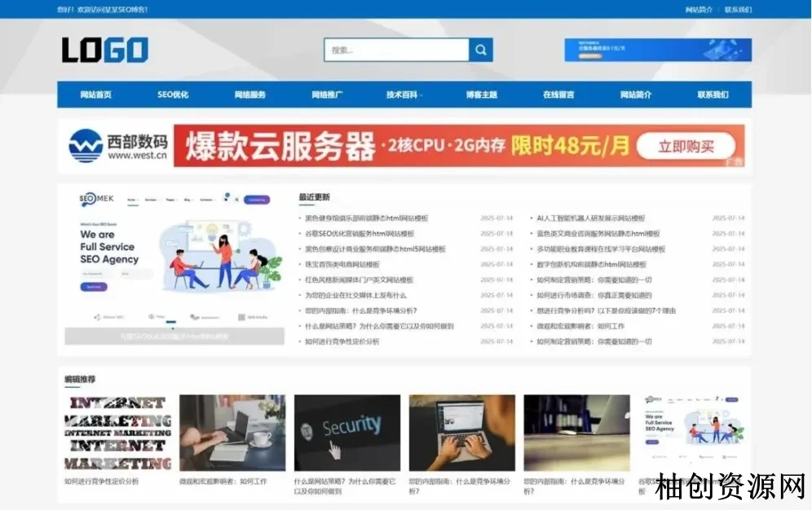
Task: Select 在线留言 in the nav bar
Action: (558, 95)
